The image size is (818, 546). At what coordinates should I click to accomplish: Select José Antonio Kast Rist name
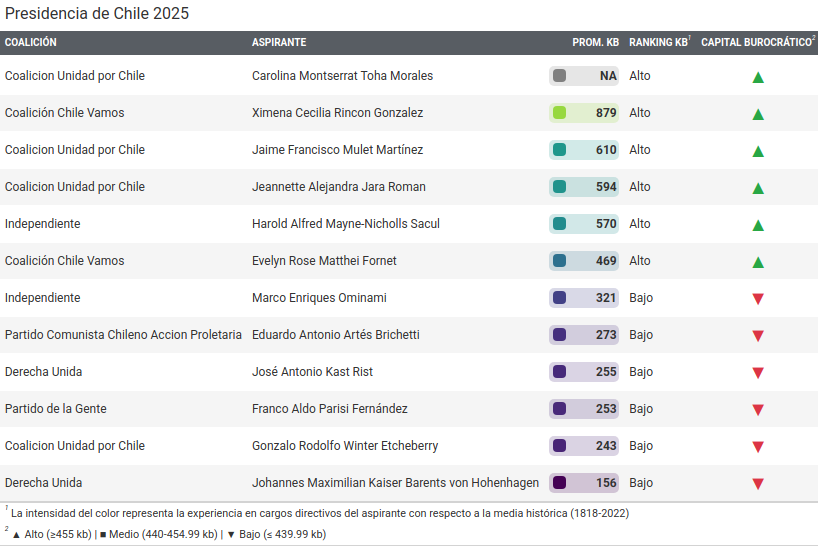click(312, 372)
